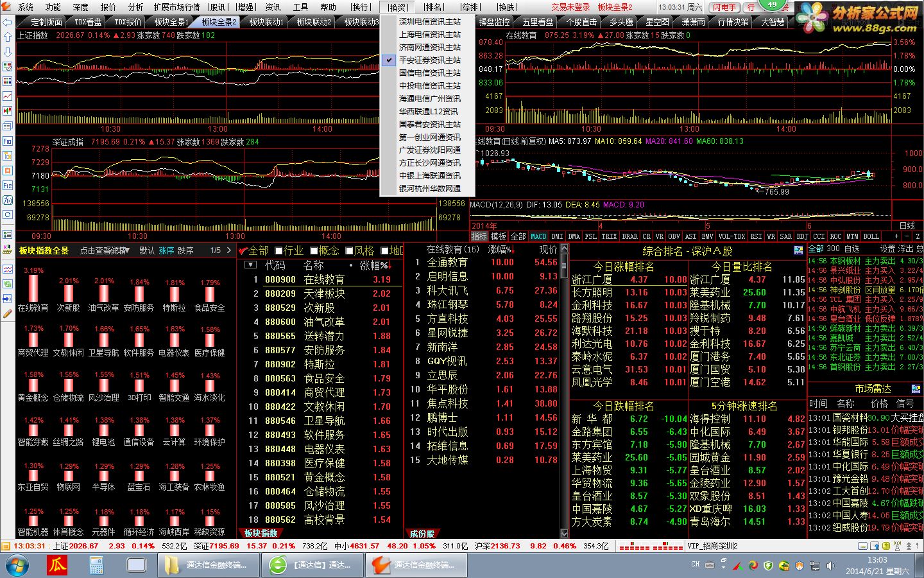Open the settings icon beside 综合排名 title
The image size is (924, 578).
[x=798, y=250]
